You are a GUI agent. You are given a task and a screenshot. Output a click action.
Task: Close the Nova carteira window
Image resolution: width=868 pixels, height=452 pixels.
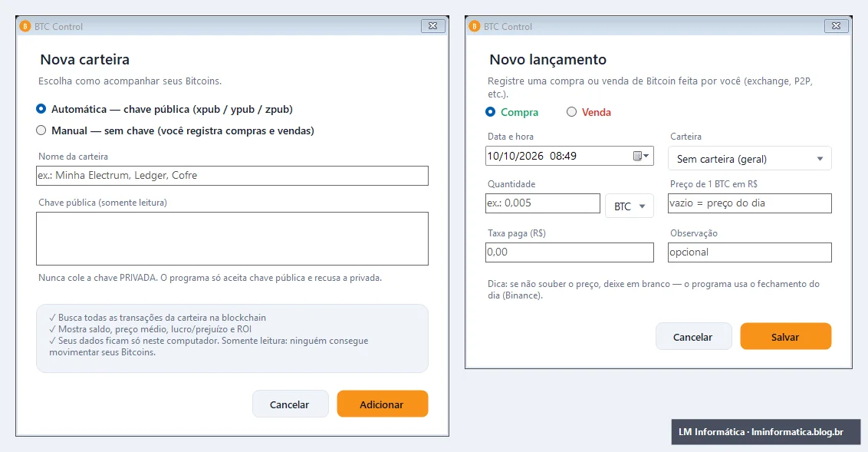click(x=433, y=26)
